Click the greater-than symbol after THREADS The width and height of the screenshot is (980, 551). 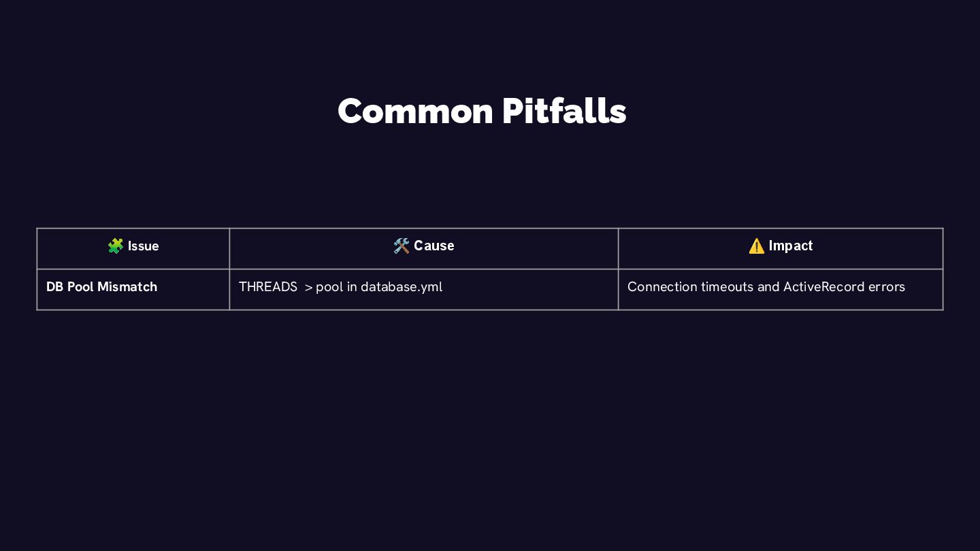[308, 288]
